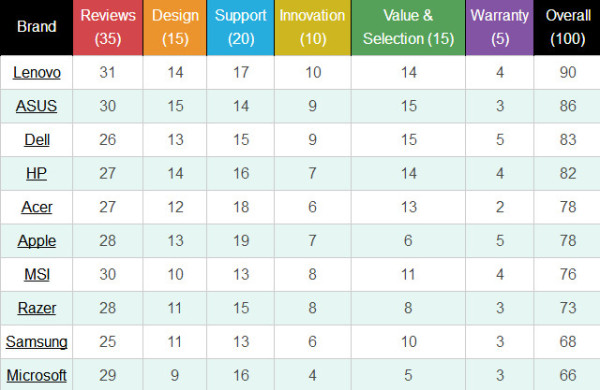This screenshot has height=390, width=600.
Task: Select the red Reviews (35) column header
Action: coord(108,28)
